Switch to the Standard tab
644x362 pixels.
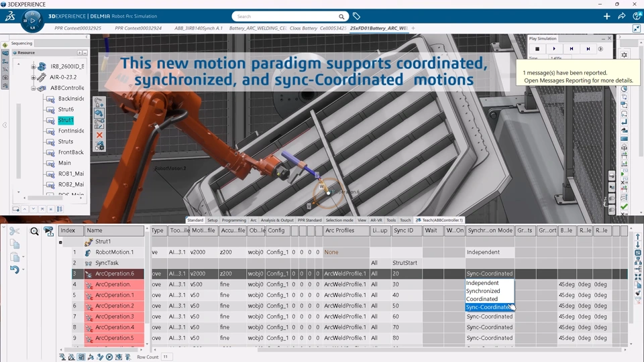195,221
